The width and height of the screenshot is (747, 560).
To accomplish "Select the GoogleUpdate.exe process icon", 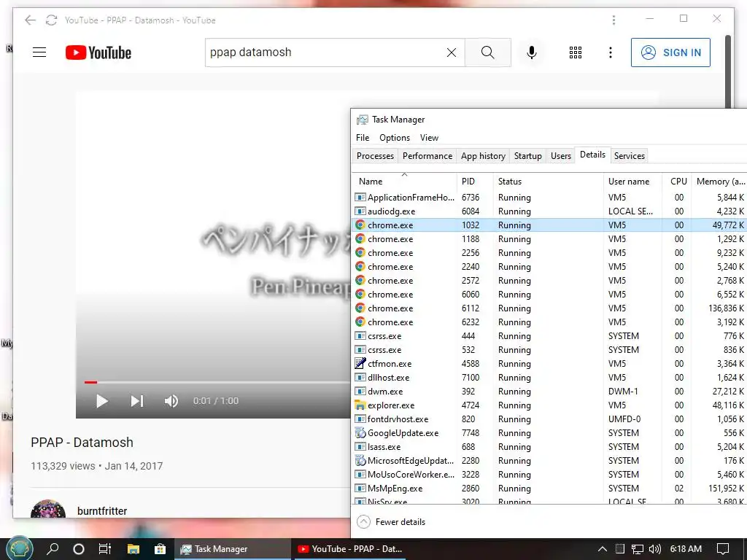I will coord(360,433).
